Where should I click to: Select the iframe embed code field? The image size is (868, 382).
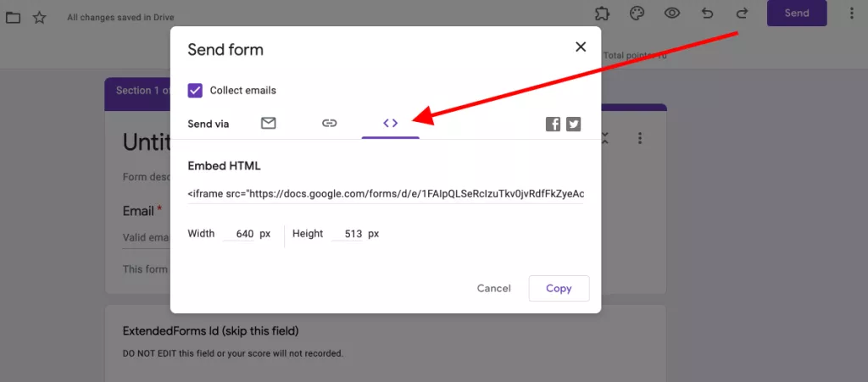pos(386,194)
